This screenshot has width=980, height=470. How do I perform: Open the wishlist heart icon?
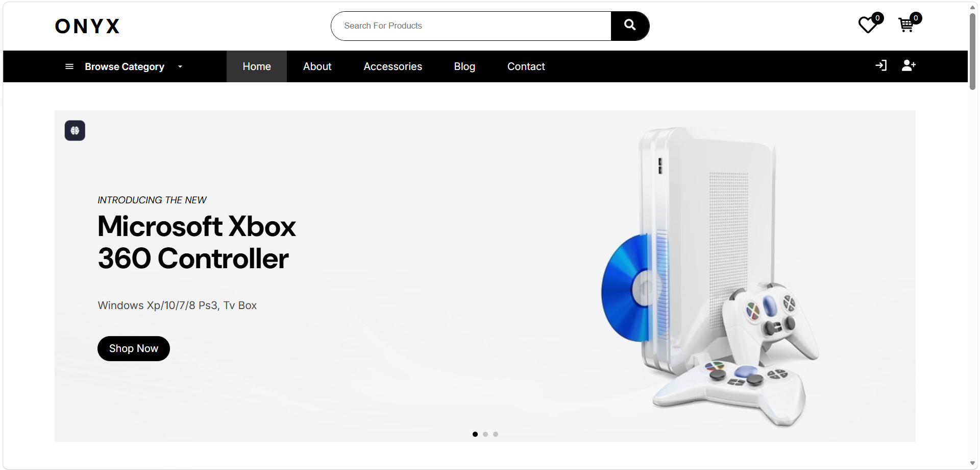point(868,25)
